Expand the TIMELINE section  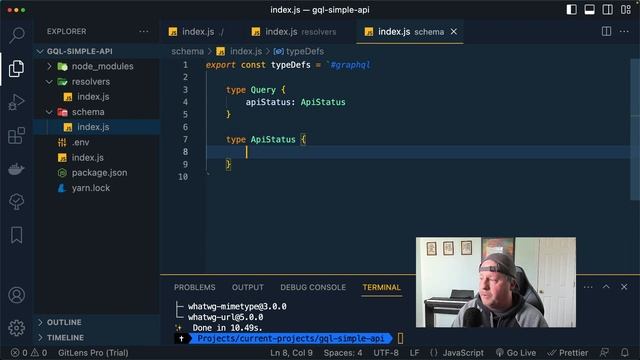point(96,338)
